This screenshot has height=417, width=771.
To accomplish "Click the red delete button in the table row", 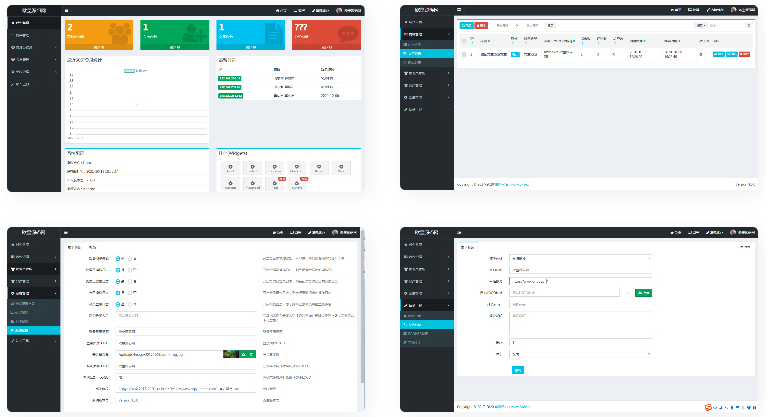I will (x=744, y=54).
